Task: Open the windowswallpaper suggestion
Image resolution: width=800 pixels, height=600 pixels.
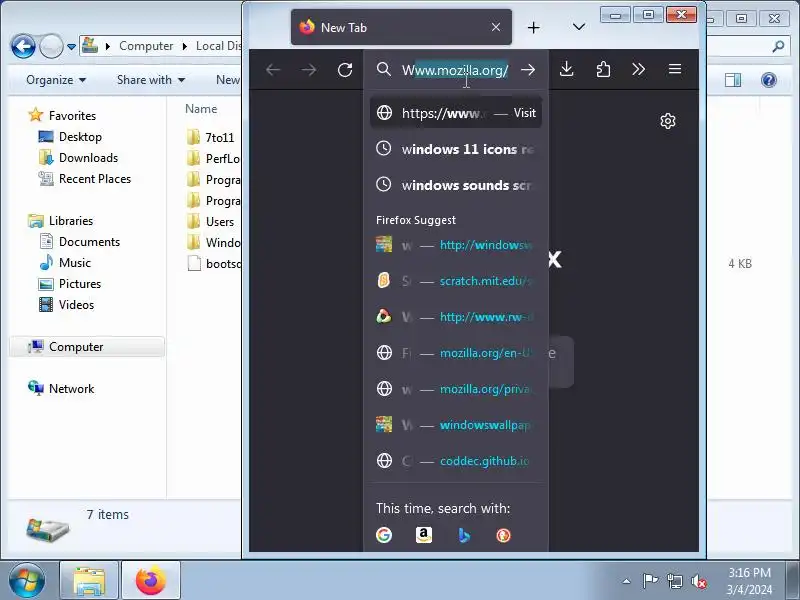Action: click(456, 424)
